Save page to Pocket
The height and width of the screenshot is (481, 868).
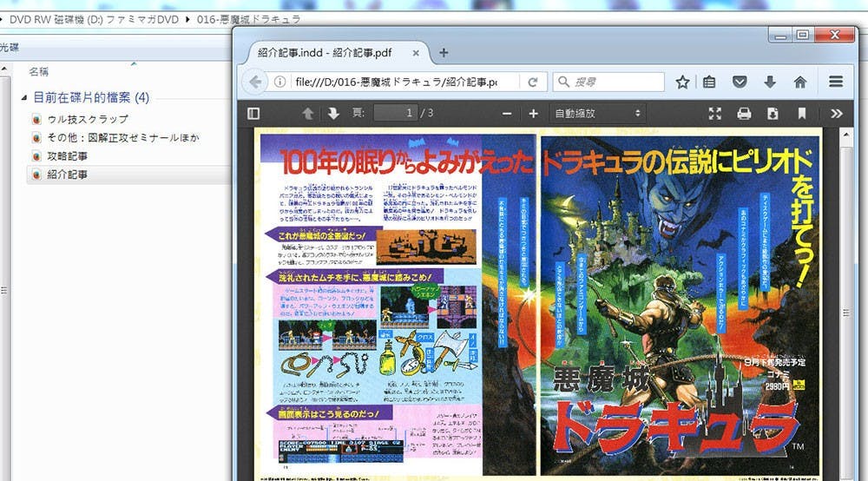click(x=740, y=82)
